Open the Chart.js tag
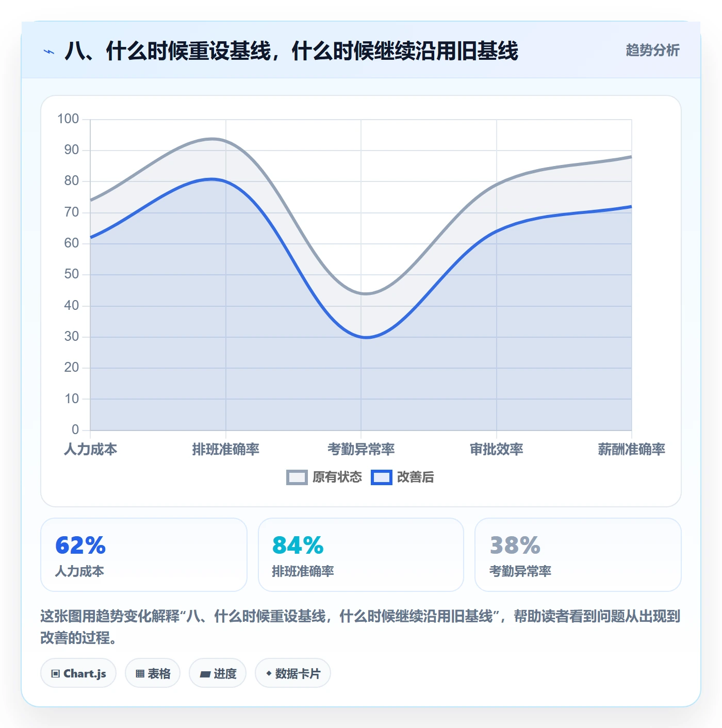 coord(78,673)
